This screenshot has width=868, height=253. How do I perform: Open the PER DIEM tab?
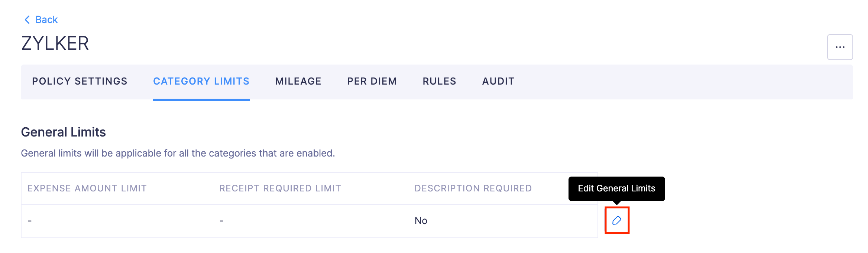372,81
